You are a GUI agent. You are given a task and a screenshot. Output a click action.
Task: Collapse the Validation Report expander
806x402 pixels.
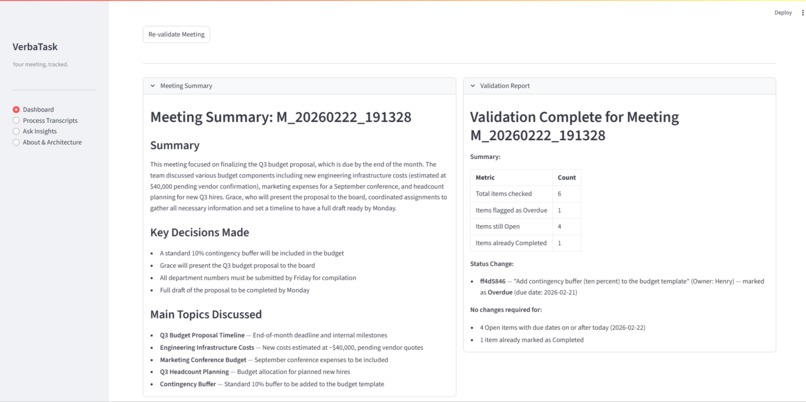(619, 86)
